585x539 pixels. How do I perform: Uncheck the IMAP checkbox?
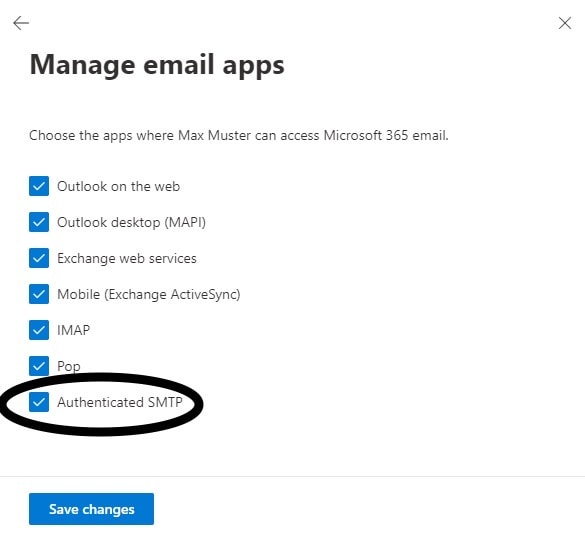click(x=39, y=330)
